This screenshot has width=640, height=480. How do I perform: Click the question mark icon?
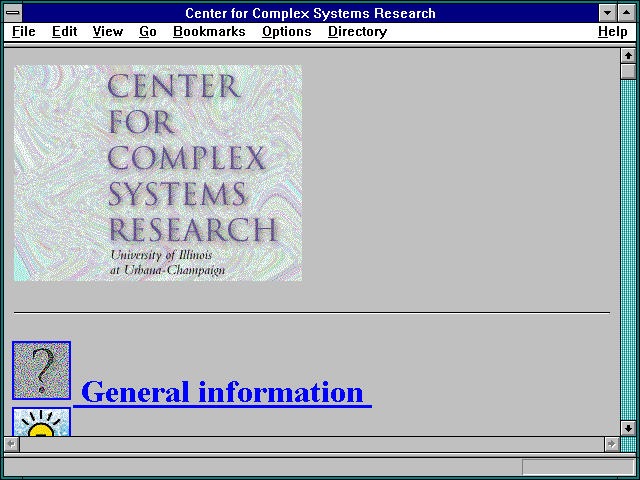point(41,371)
